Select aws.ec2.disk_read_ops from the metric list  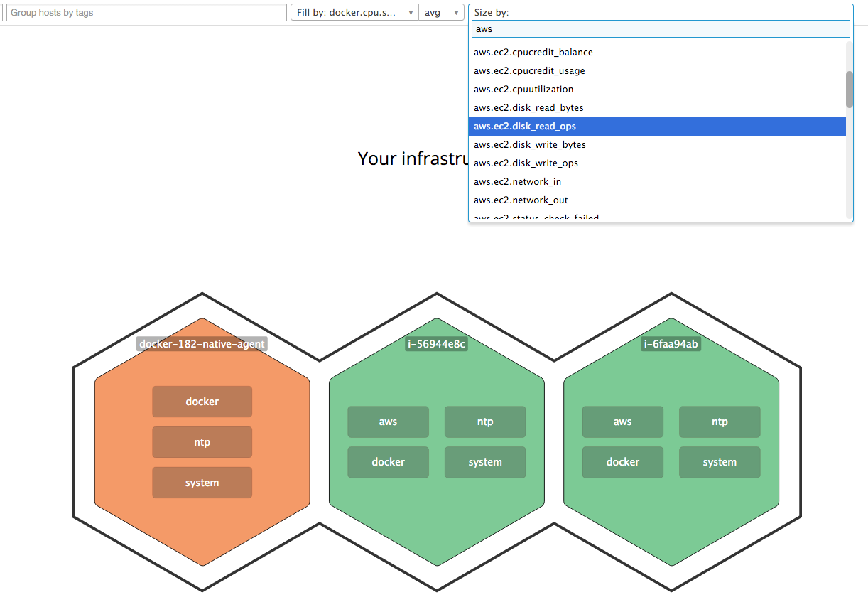525,127
